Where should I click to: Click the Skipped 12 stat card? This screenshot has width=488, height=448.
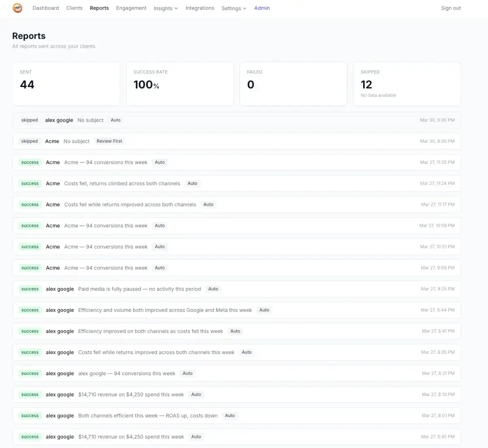click(x=407, y=84)
